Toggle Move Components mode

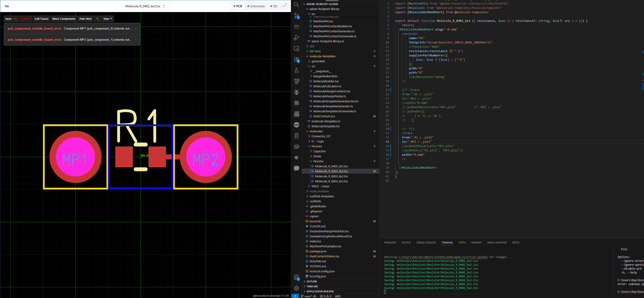[x=64, y=19]
